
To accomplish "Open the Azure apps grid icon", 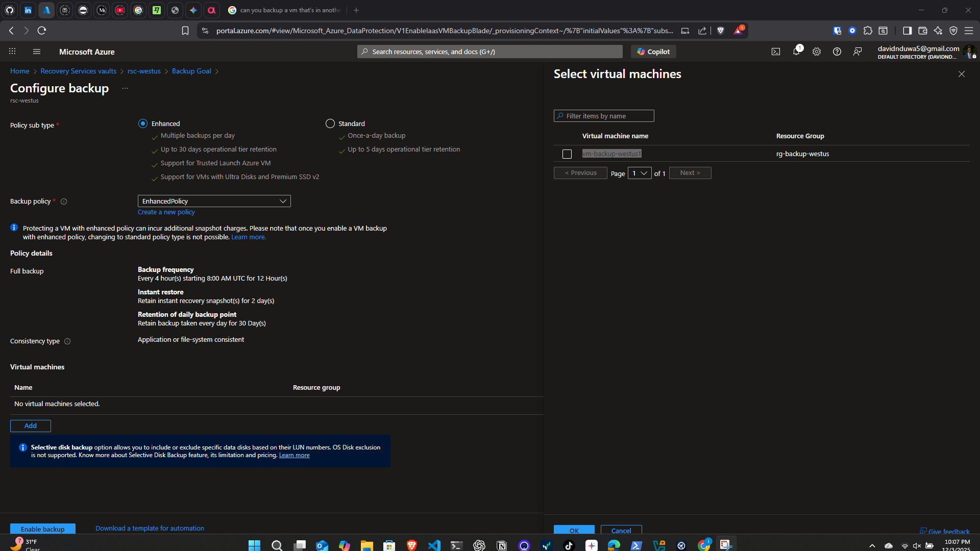I will click(x=12, y=52).
